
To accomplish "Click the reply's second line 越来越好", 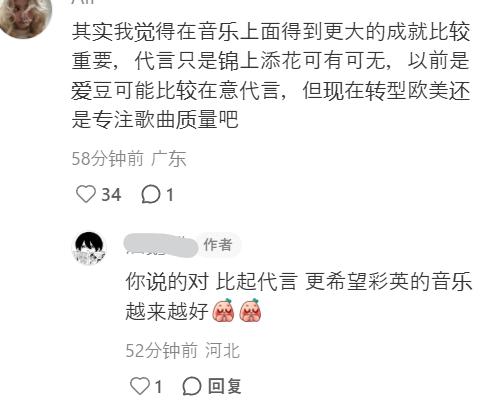I will point(167,311).
